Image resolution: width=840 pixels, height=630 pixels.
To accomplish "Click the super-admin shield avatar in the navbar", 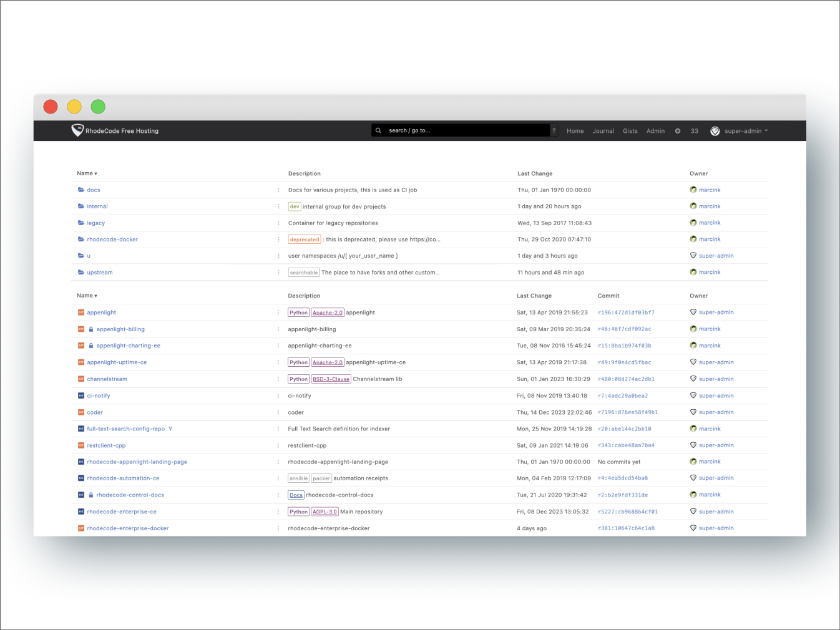I will 715,131.
